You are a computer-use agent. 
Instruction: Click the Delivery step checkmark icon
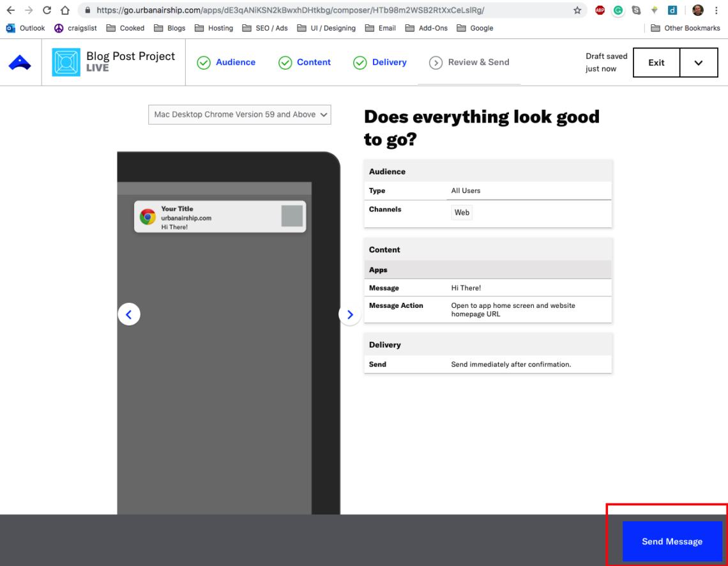coord(360,62)
